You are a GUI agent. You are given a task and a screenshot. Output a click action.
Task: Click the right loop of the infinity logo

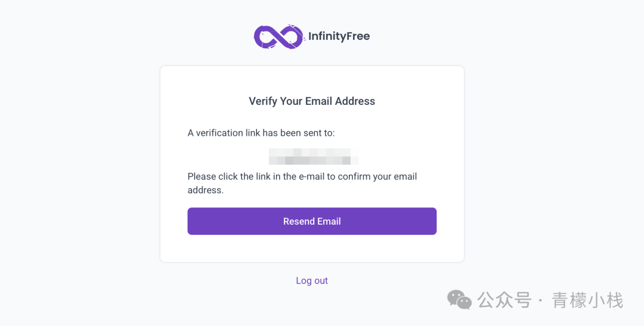tap(292, 36)
